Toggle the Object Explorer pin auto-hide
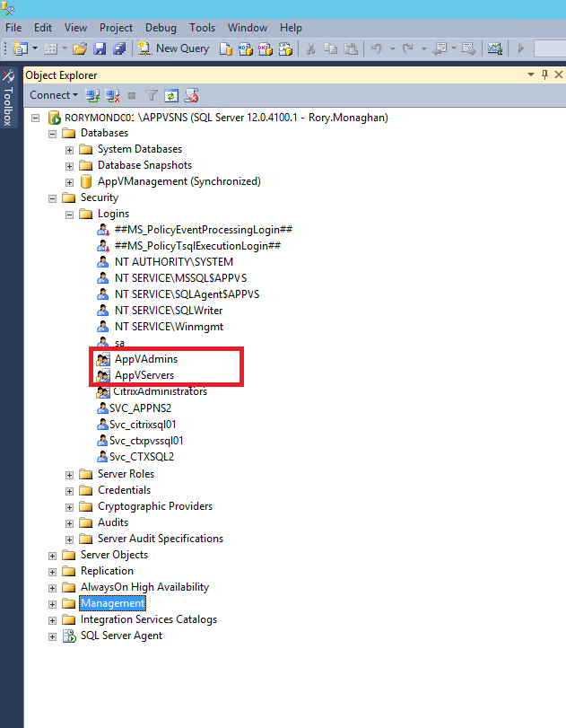 point(544,75)
